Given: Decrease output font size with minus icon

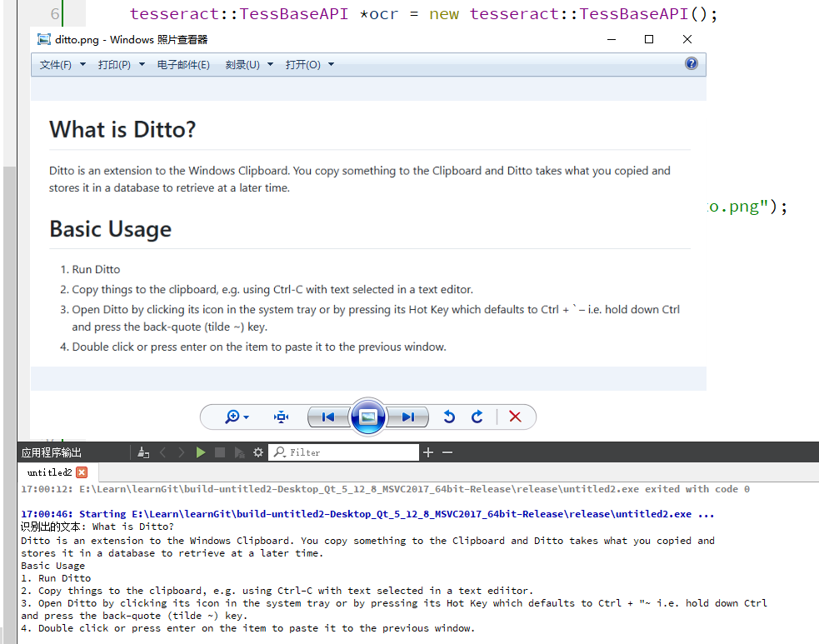Looking at the screenshot, I should [447, 452].
